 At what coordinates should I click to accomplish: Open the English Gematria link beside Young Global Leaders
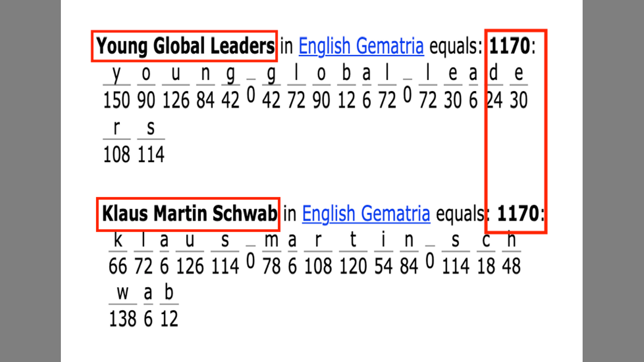click(x=361, y=46)
